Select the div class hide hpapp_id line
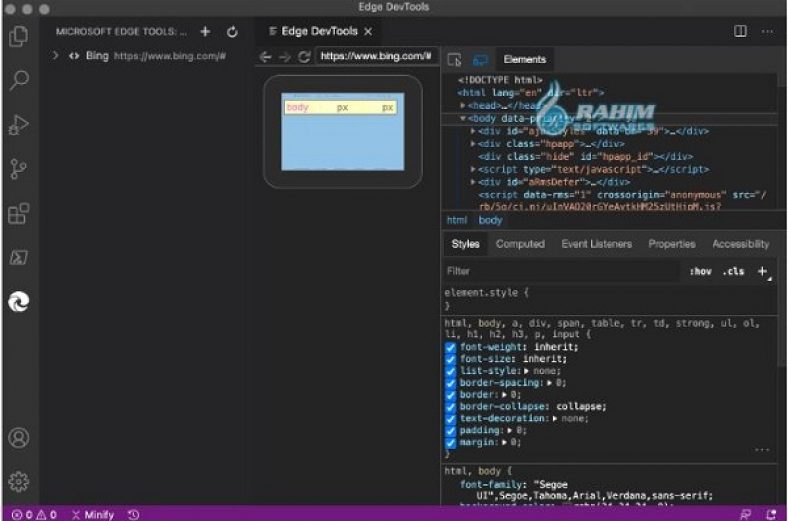The height and width of the screenshot is (521, 788). click(x=585, y=157)
